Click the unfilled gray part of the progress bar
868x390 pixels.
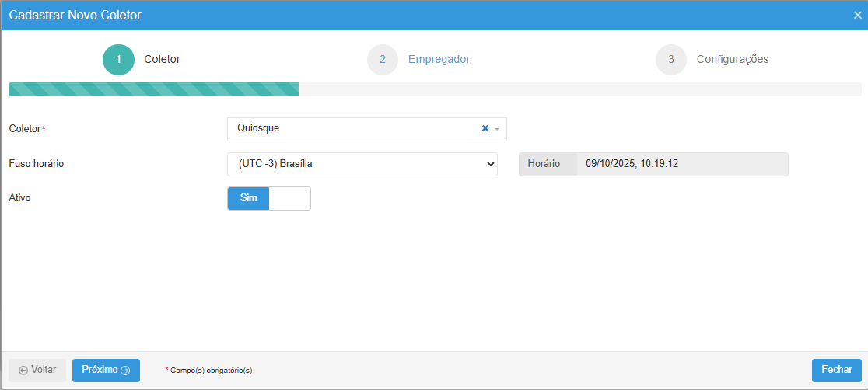coord(579,89)
